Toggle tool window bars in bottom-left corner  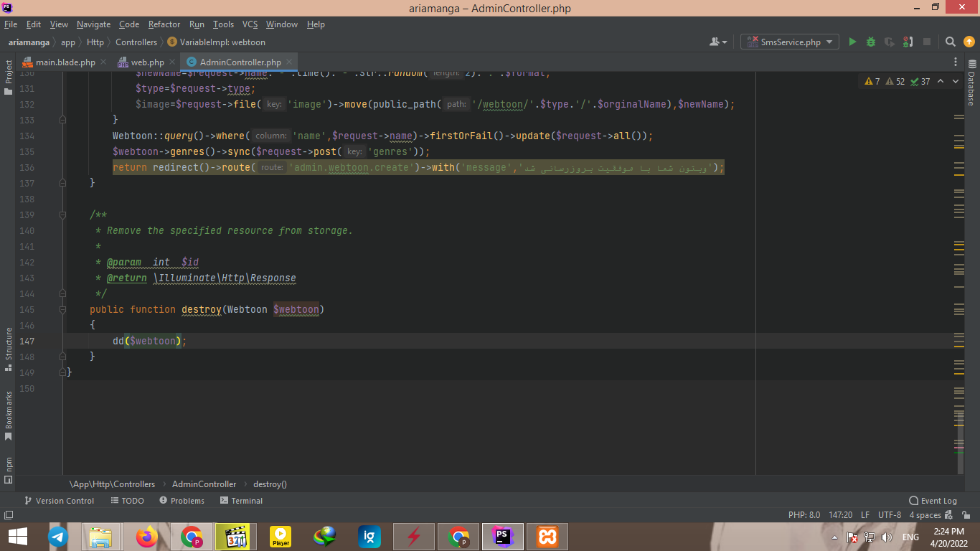pyautogui.click(x=8, y=515)
